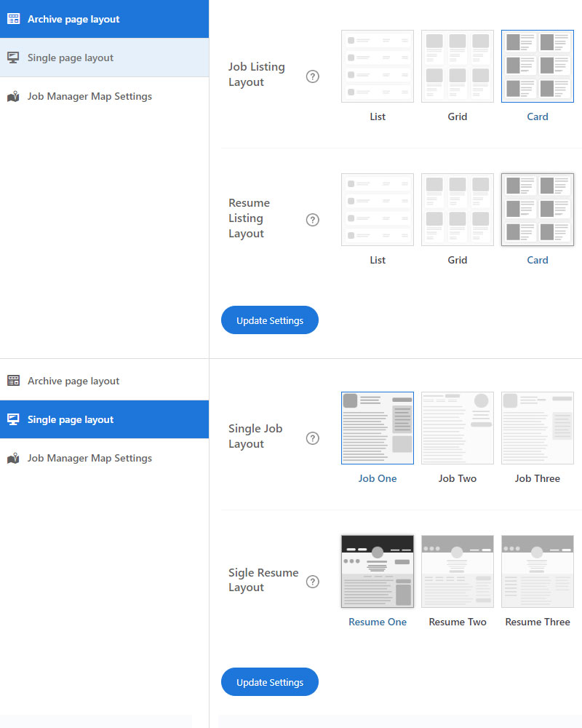Image resolution: width=582 pixels, height=728 pixels.
Task: Pick the Job Three layout thumbnail
Action: tap(538, 428)
